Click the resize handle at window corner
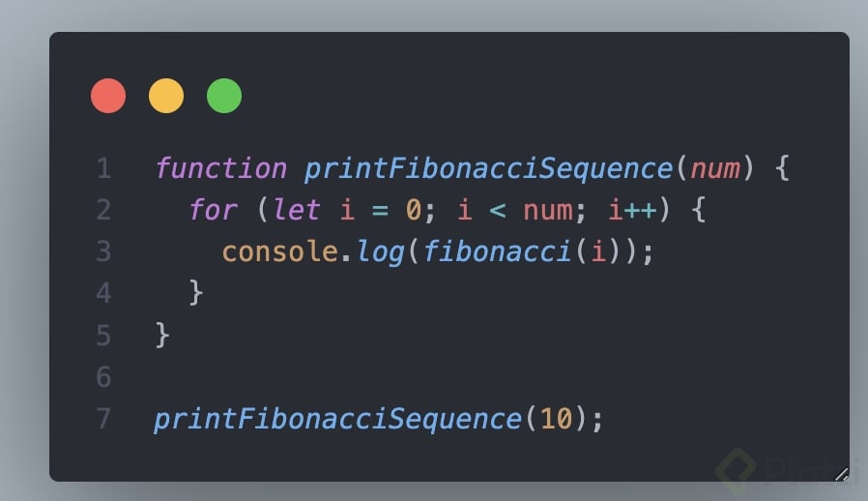 (842, 474)
